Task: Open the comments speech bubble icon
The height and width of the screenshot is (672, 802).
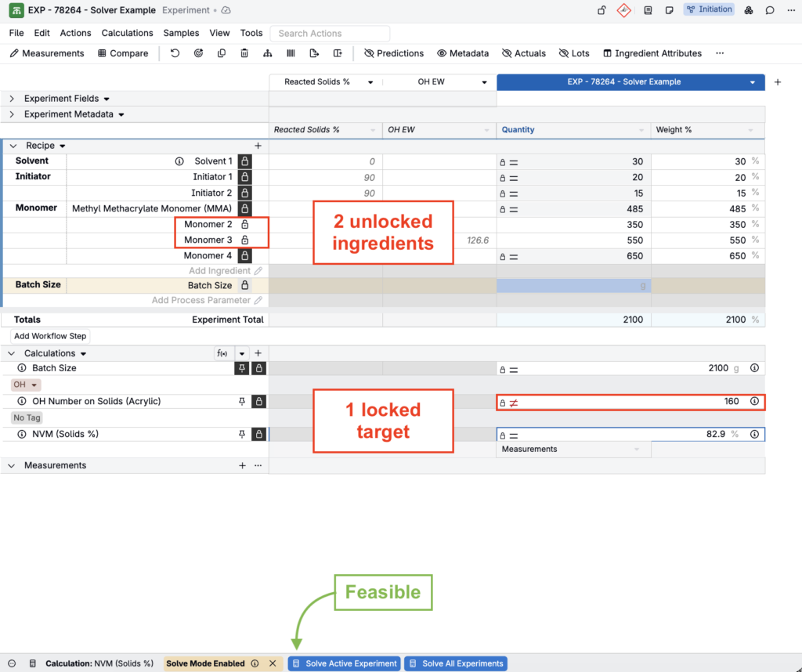Action: tap(770, 10)
